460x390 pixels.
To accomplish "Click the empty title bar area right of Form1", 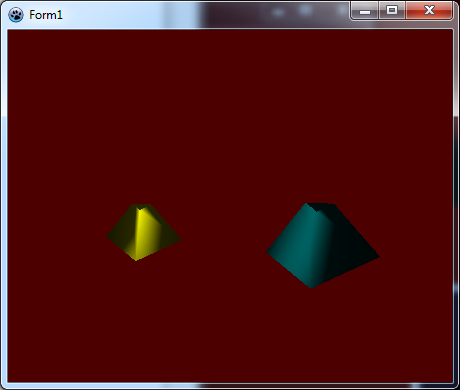I will (200, 15).
